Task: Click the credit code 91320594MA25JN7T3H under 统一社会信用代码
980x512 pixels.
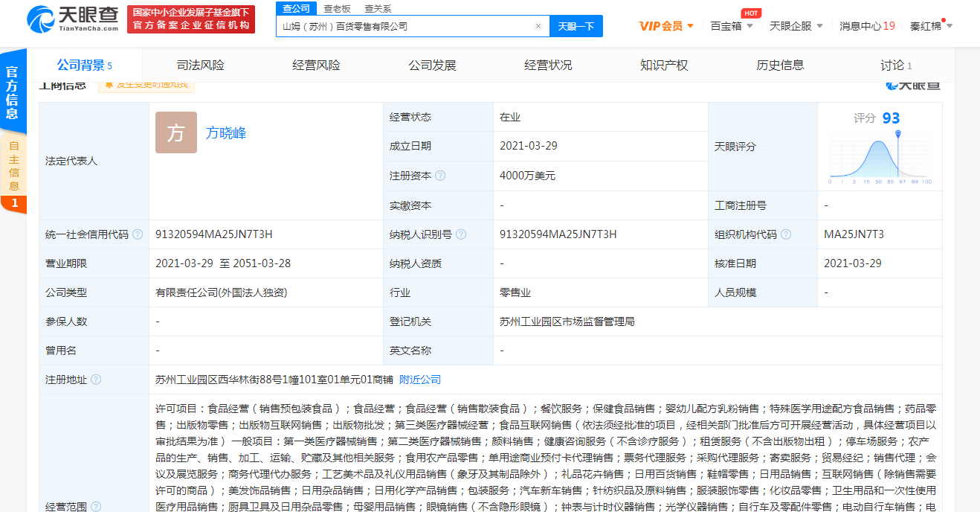Action: (214, 234)
